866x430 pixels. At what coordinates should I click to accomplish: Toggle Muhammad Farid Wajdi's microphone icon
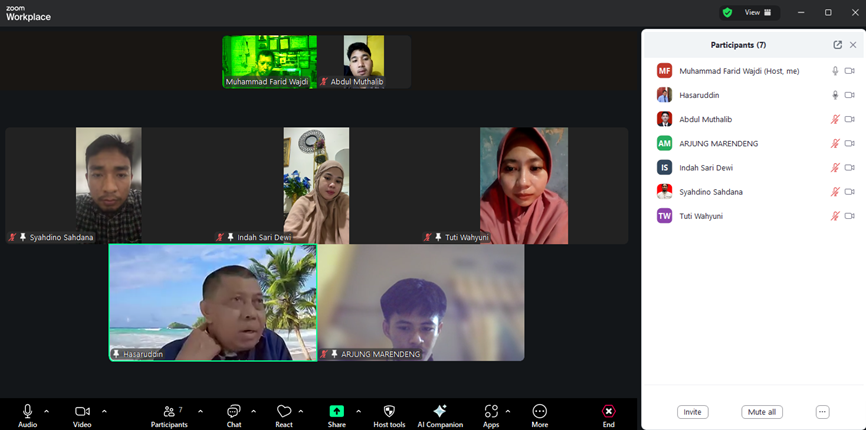(836, 71)
